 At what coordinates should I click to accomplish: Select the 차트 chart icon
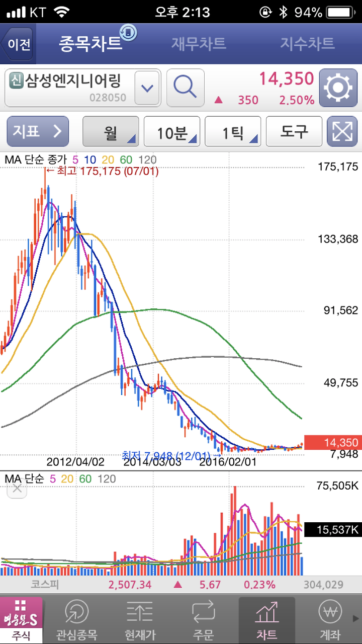[x=267, y=620]
